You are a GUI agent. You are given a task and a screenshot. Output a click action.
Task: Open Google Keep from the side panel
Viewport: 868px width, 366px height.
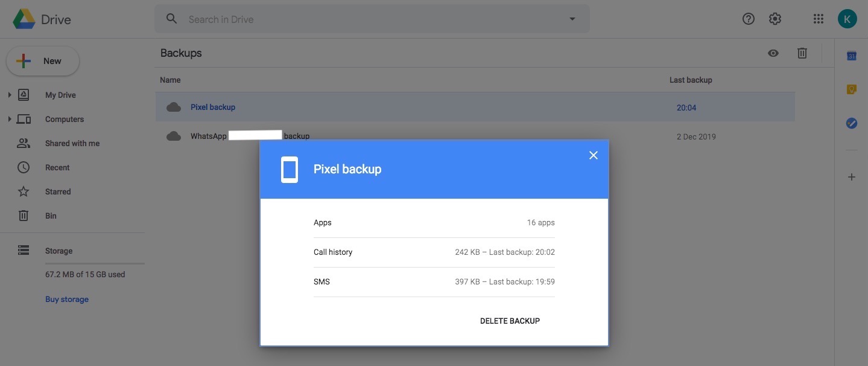[x=851, y=89]
